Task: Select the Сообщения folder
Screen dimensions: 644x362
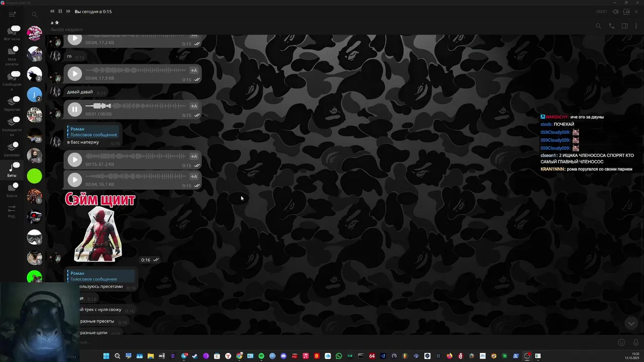Action: click(x=12, y=80)
